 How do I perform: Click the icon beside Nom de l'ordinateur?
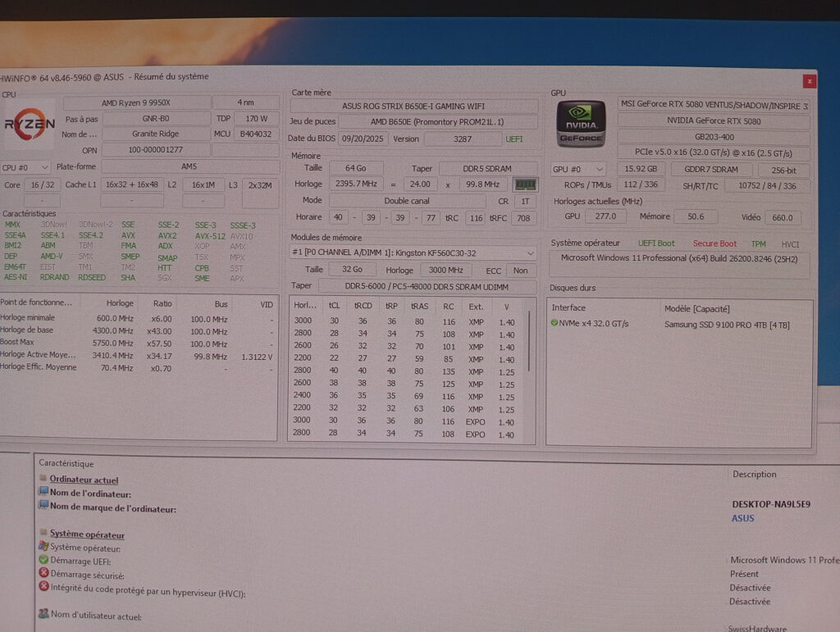(x=43, y=491)
